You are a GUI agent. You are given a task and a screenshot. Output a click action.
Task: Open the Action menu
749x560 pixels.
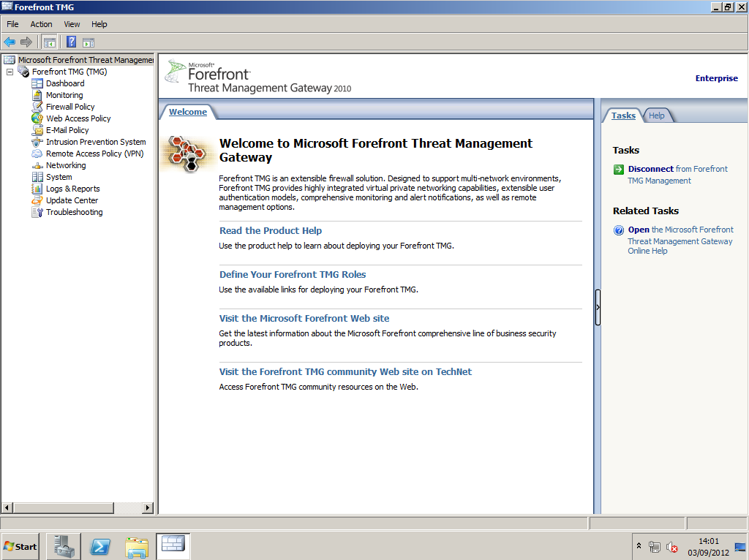coord(41,24)
